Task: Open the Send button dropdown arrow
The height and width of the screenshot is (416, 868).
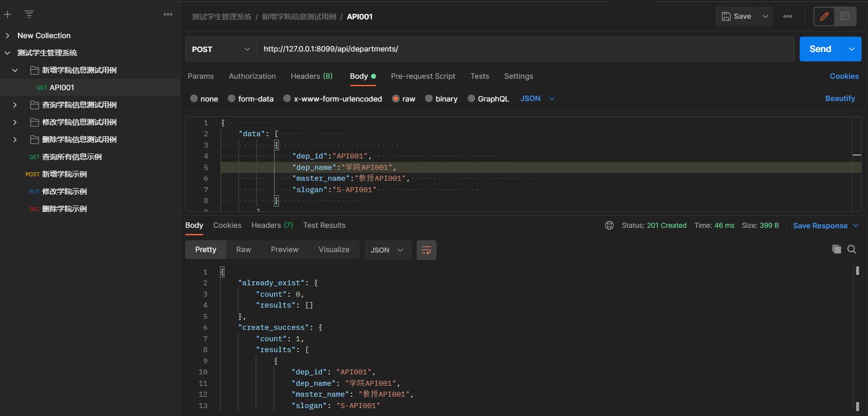Action: click(x=852, y=49)
